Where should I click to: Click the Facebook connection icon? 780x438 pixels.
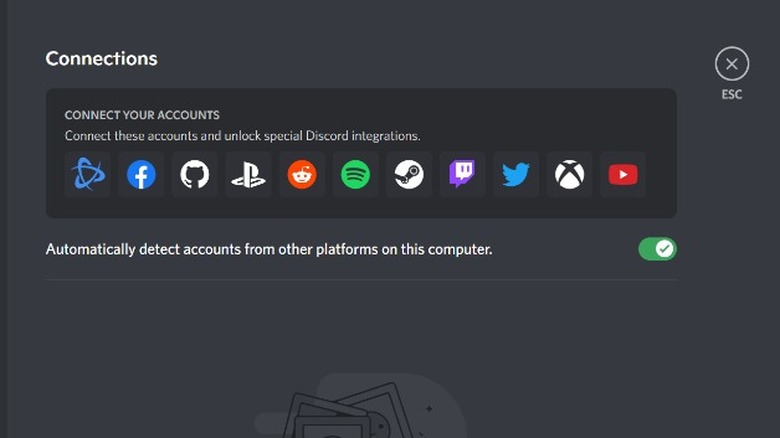[141, 175]
